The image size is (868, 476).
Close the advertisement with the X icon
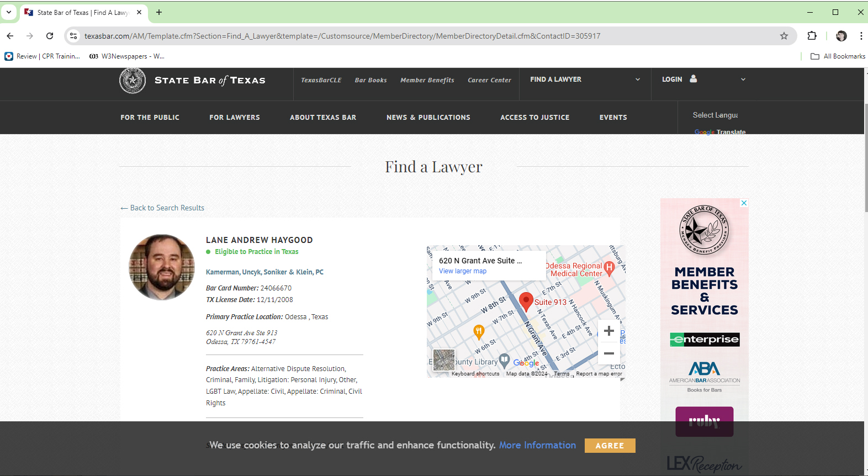[x=744, y=203]
